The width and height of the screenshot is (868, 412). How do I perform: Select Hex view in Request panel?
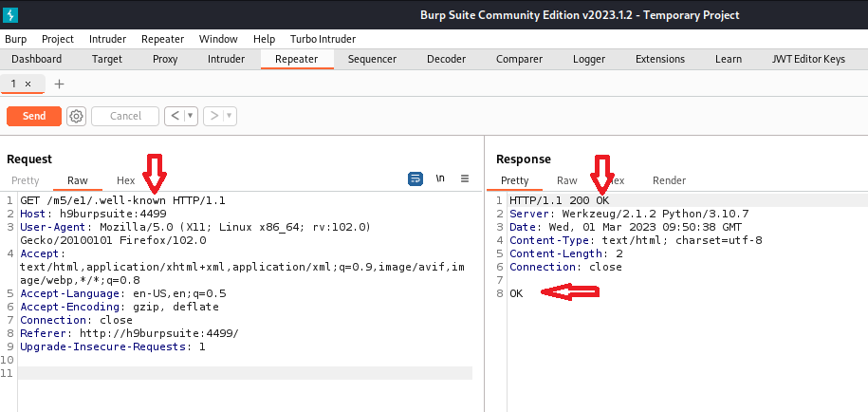coord(125,180)
